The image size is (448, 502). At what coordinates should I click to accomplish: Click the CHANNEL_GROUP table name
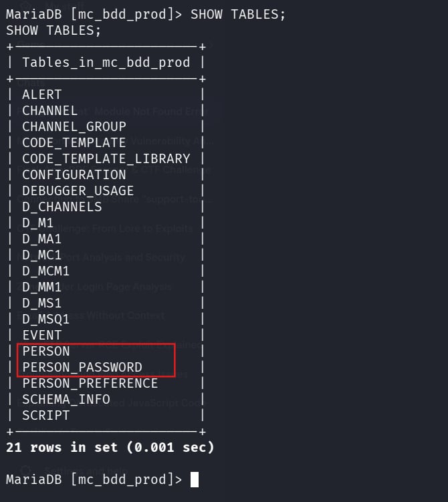[74, 126]
